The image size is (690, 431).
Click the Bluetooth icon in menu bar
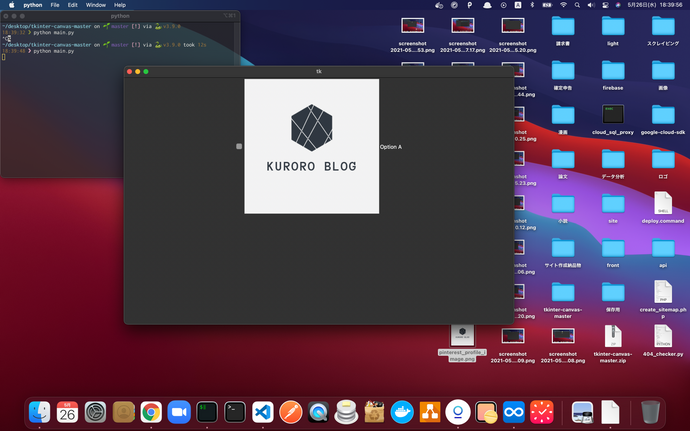coord(532,5)
